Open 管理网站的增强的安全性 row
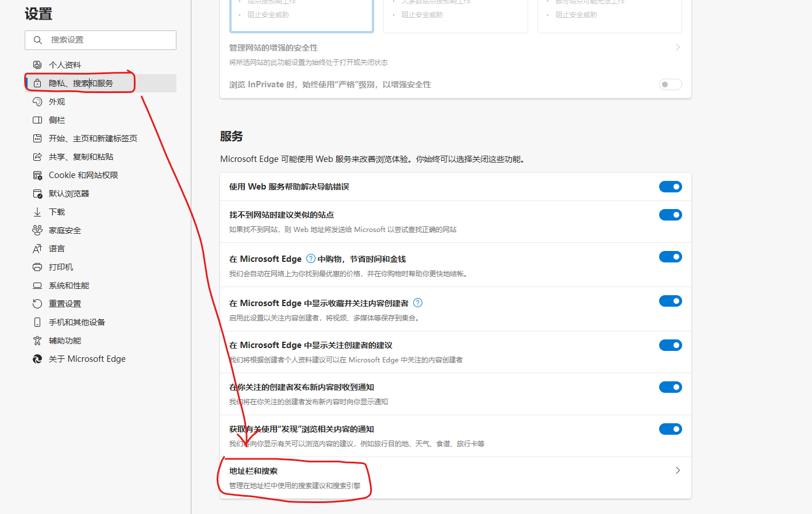Image resolution: width=812 pixels, height=514 pixels. [456, 55]
